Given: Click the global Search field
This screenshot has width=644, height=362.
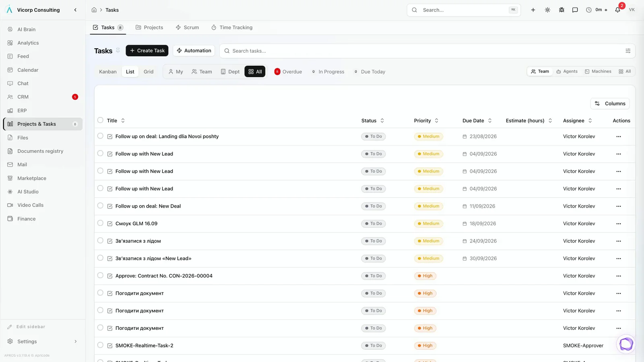Looking at the screenshot, I should (x=464, y=10).
